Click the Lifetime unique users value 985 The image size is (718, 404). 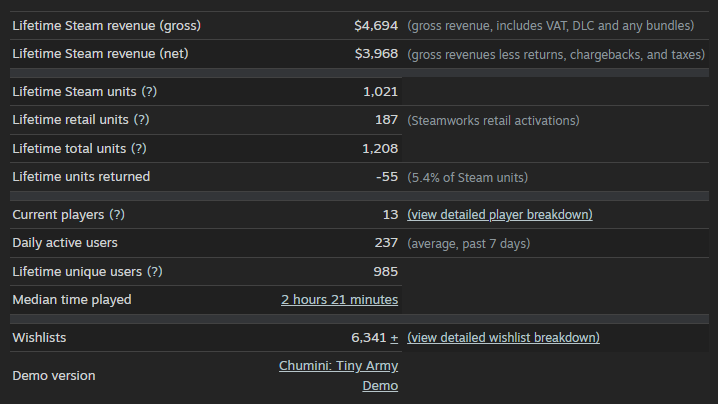pyautogui.click(x=385, y=271)
